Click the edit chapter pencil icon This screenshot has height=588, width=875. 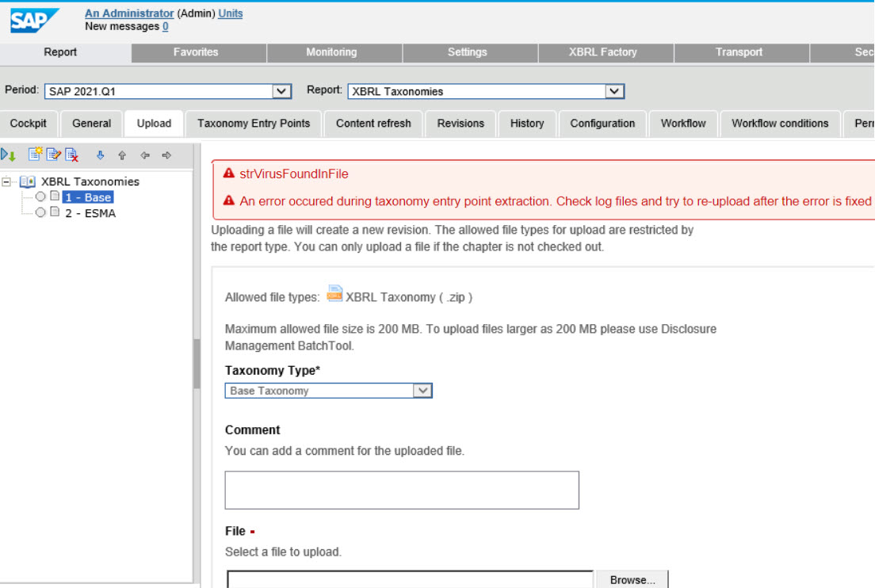(54, 155)
